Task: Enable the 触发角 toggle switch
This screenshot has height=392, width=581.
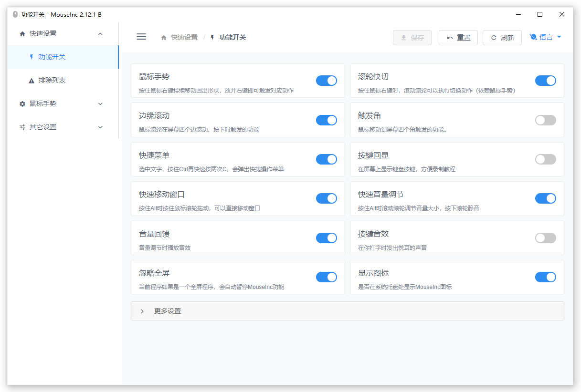Action: pos(546,120)
